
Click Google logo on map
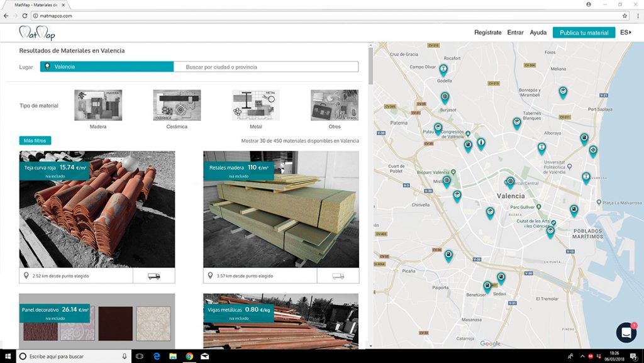coord(490,343)
